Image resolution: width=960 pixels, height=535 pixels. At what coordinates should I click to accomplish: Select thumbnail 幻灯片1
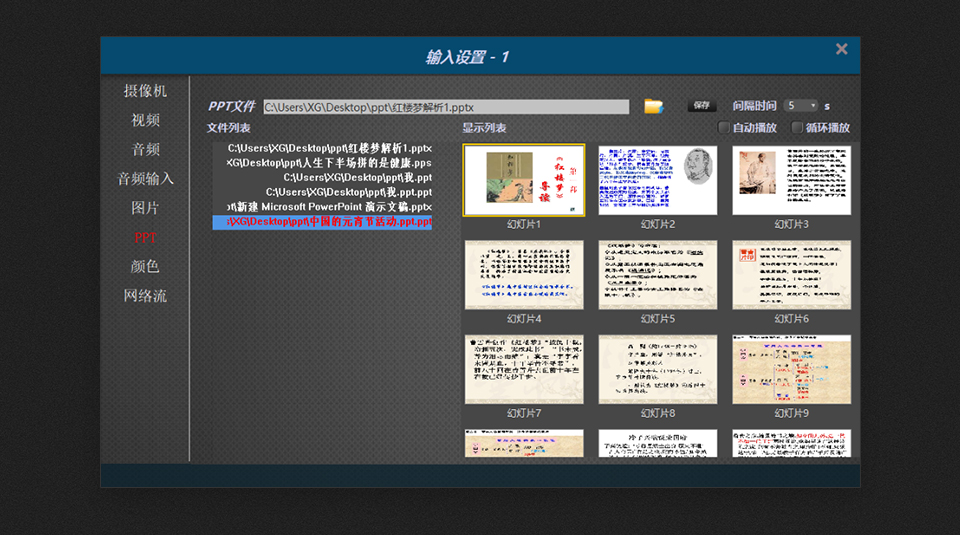pyautogui.click(x=524, y=180)
